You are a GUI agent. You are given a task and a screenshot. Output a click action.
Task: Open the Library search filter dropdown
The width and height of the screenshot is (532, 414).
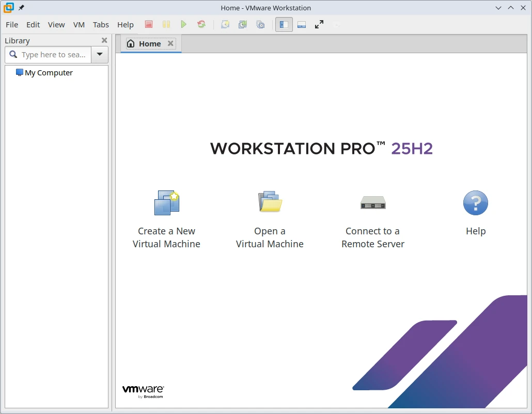(x=99, y=54)
